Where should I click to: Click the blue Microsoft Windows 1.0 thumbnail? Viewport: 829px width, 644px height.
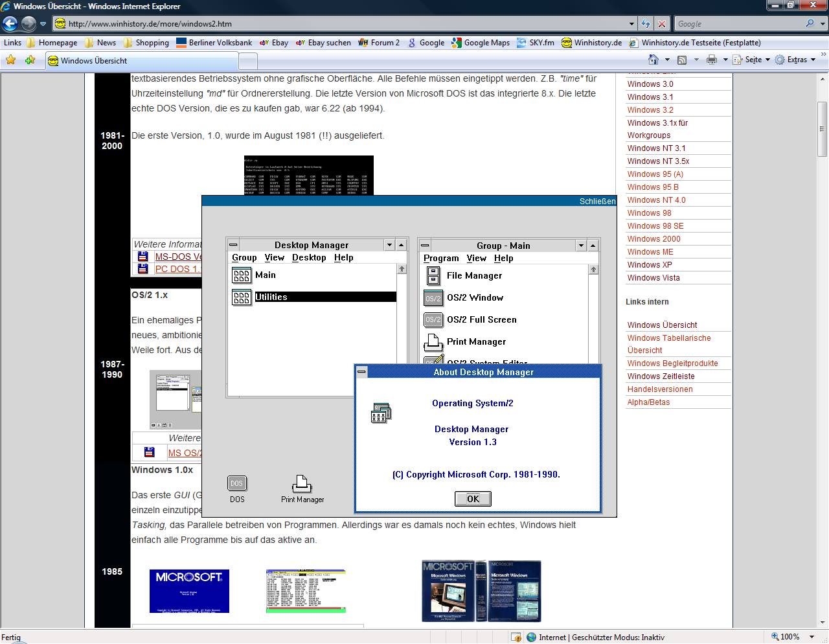[x=189, y=591]
